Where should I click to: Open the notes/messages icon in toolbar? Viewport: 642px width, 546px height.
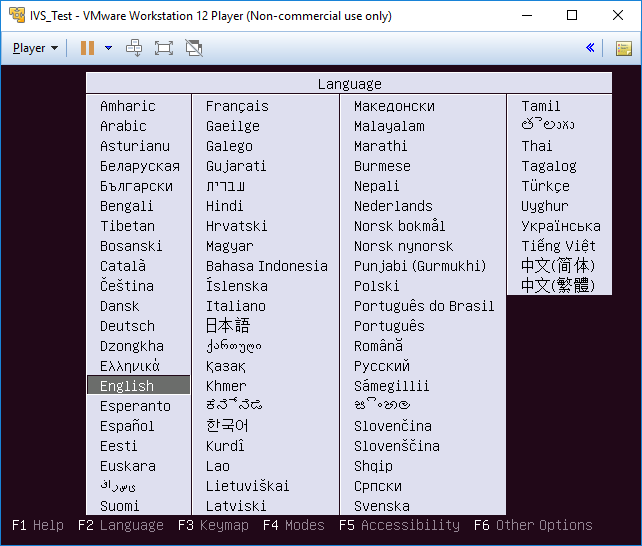point(624,48)
